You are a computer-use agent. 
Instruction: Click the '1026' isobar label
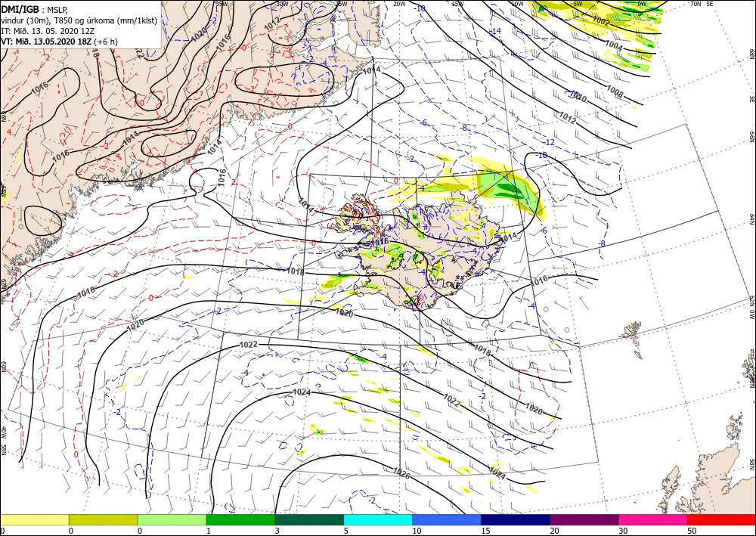pyautogui.click(x=401, y=473)
